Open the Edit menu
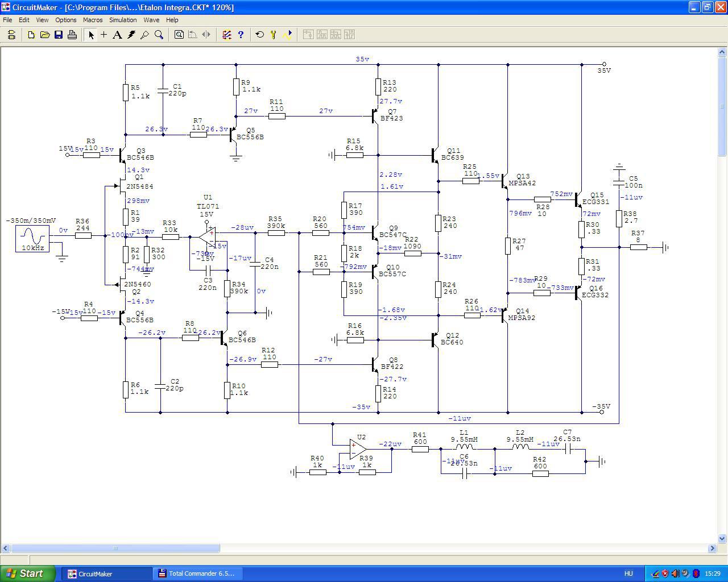 point(24,20)
